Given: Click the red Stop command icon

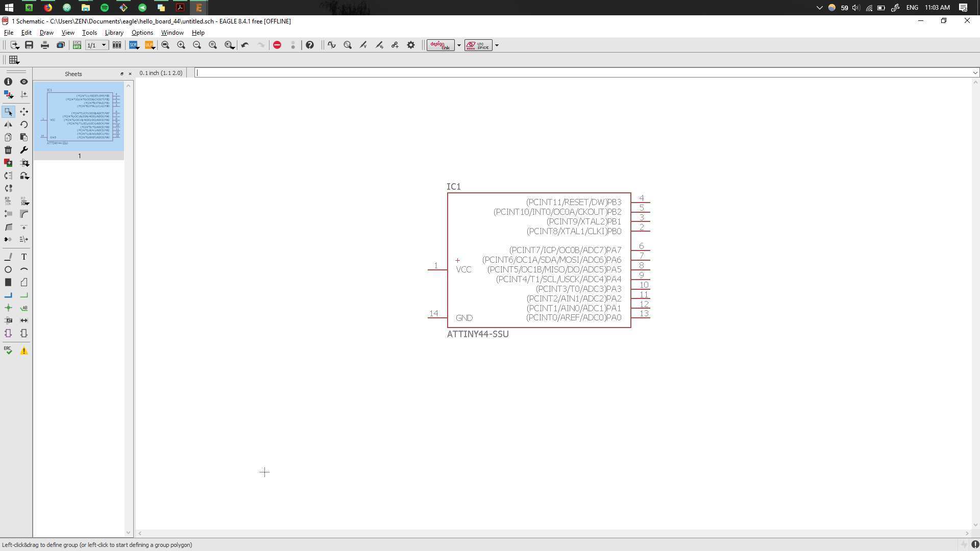Looking at the screenshot, I should [x=277, y=45].
